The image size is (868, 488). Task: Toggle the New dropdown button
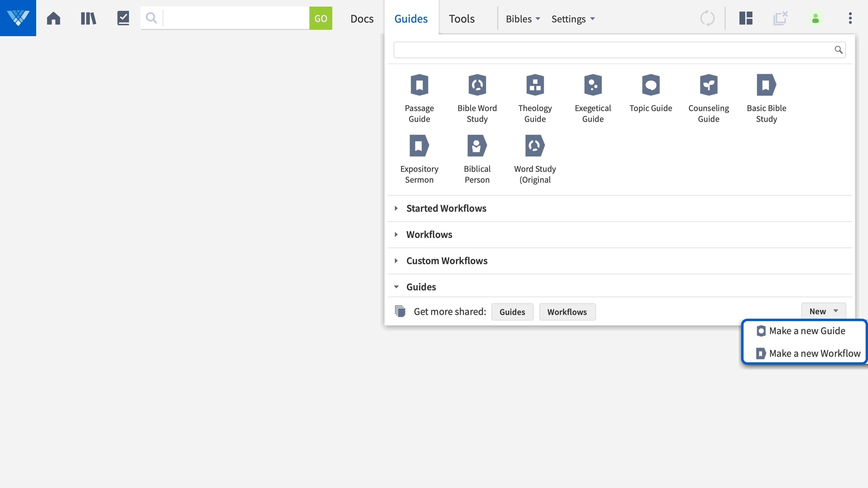(x=823, y=311)
